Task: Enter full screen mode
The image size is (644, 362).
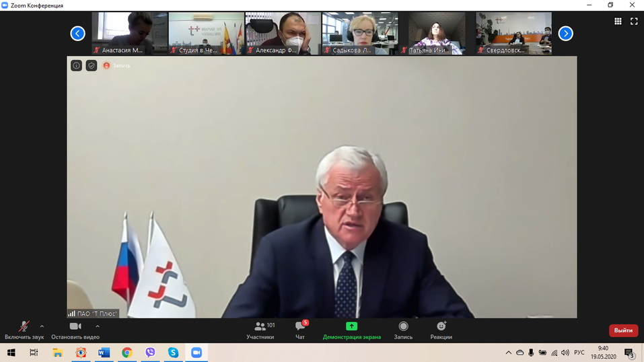Action: pos(634,22)
